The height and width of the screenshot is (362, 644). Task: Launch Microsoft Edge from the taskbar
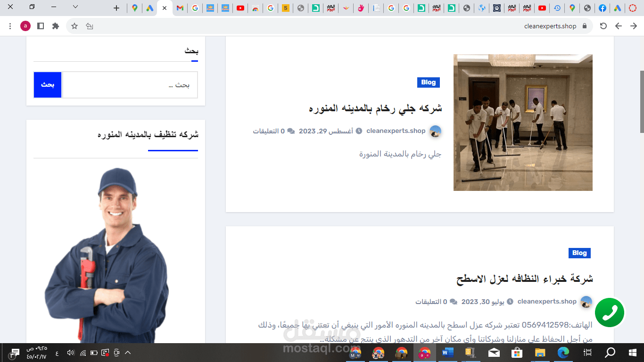pos(564,353)
